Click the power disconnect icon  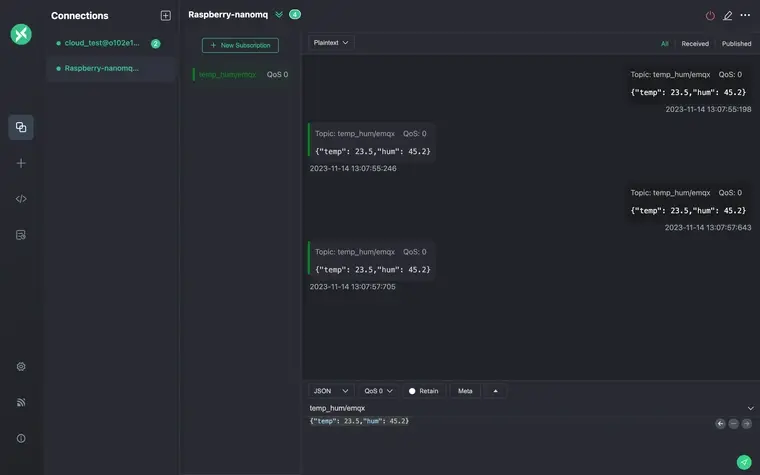tap(710, 15)
